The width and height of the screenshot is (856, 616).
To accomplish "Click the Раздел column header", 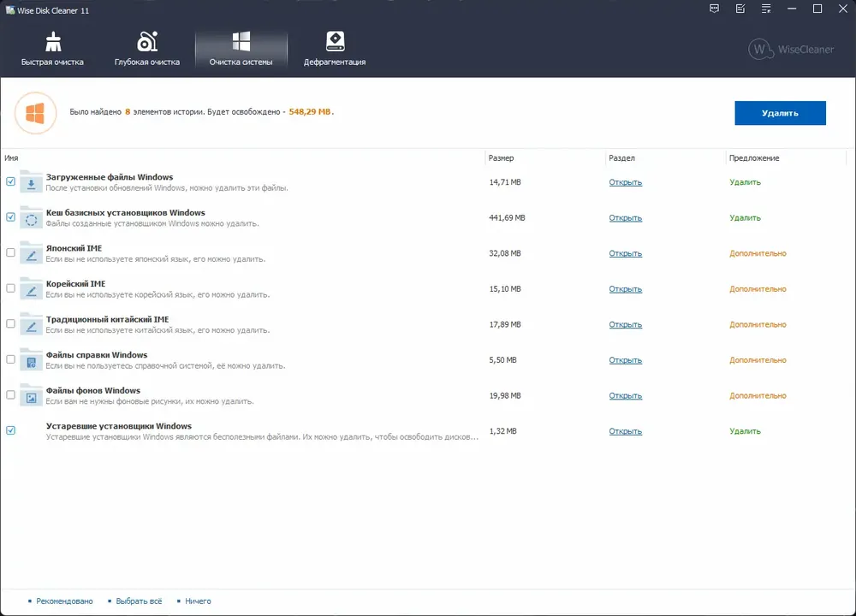I will coord(621,157).
